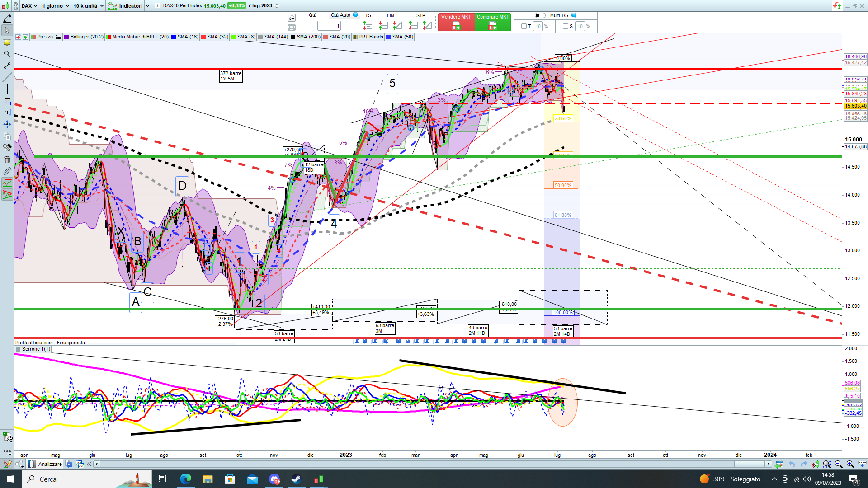Open the 1 giorno timeframe dropdown
The image size is (868, 488).
click(x=55, y=6)
